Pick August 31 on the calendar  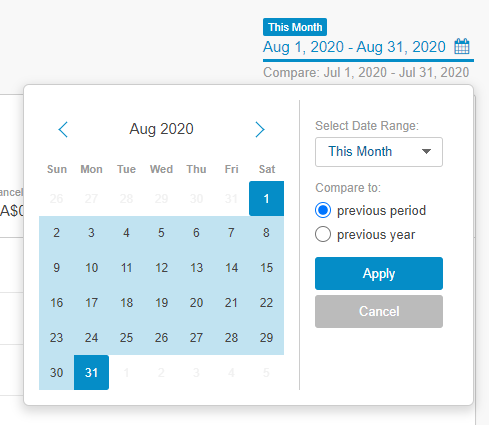point(91,372)
